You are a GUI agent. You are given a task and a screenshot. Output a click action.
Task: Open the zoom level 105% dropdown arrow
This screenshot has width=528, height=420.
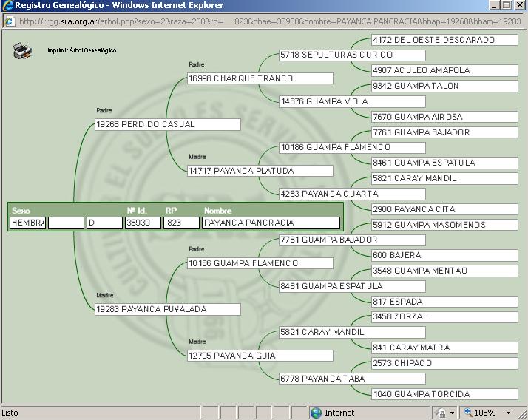coord(508,413)
